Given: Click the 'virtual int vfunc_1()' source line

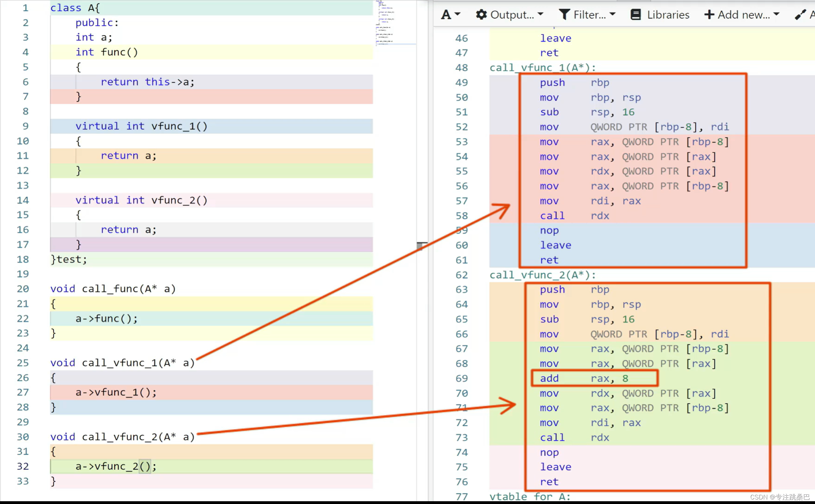Looking at the screenshot, I should 141,126.
